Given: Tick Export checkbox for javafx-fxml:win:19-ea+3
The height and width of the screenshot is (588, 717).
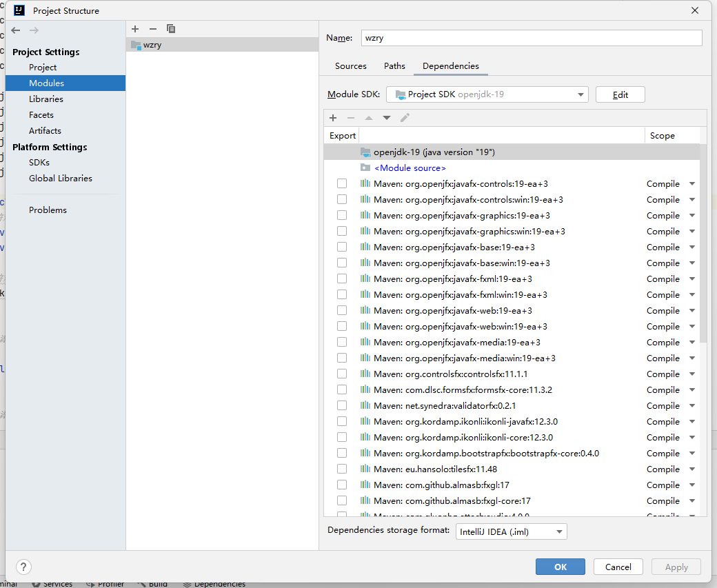Looking at the screenshot, I should (x=341, y=294).
